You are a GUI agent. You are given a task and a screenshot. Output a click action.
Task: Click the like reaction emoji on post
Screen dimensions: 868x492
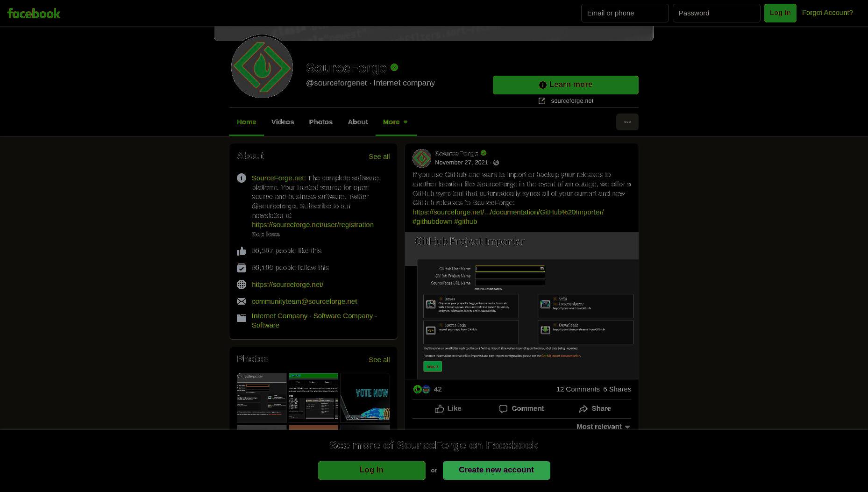click(x=418, y=389)
